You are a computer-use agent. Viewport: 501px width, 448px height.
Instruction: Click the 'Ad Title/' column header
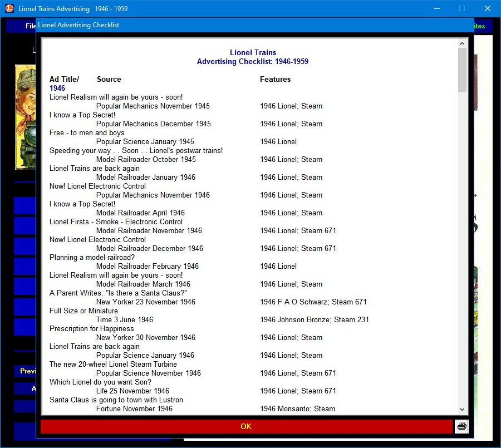[x=64, y=79]
